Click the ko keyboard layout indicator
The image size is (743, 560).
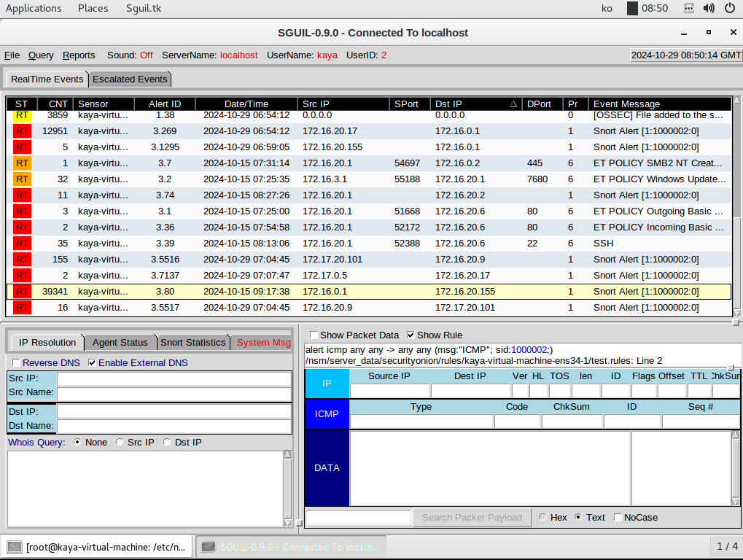point(607,8)
